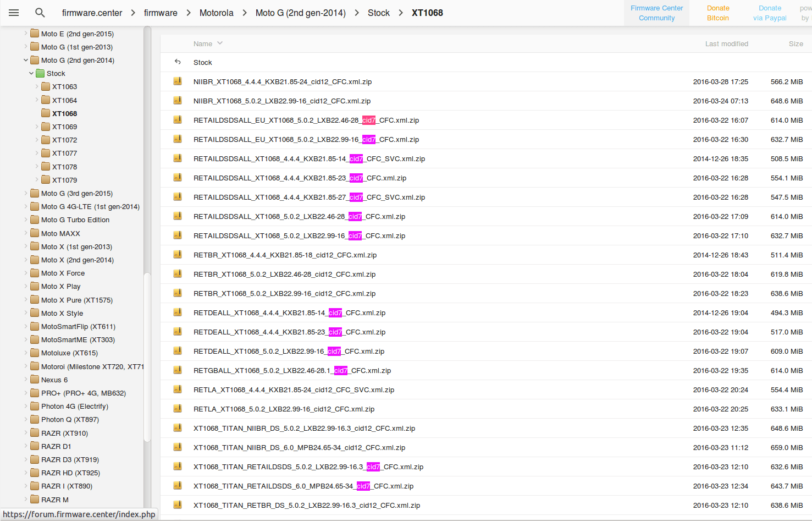Expand the Moto X Force tree node
Viewport: 812px width, 521px height.
25,273
